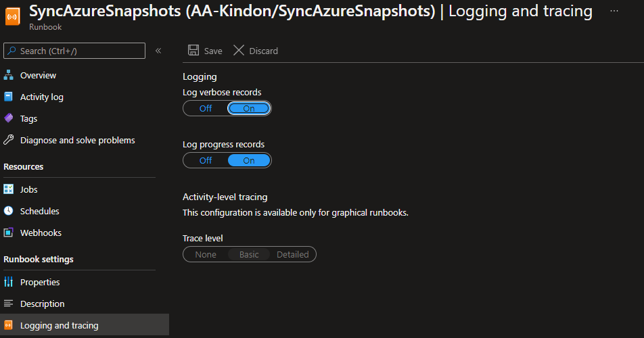Turn Log progress records Off
This screenshot has height=338, width=644.
tap(206, 160)
